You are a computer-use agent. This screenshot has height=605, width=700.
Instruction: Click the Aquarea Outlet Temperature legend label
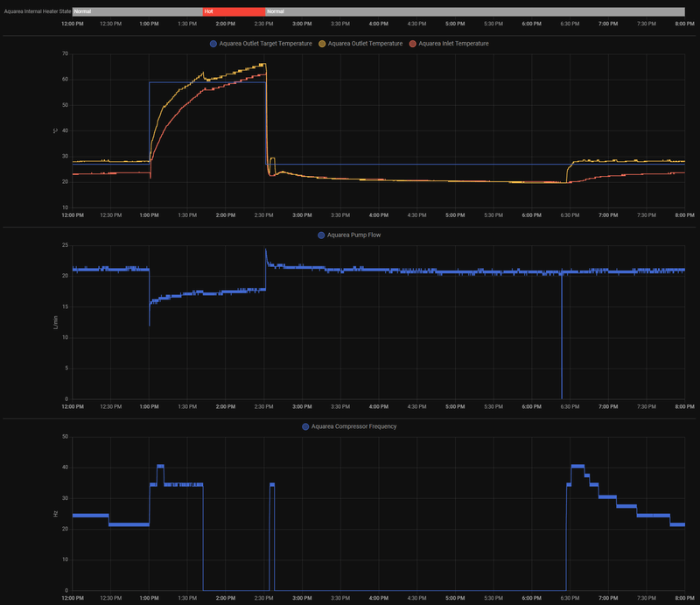[x=365, y=44]
